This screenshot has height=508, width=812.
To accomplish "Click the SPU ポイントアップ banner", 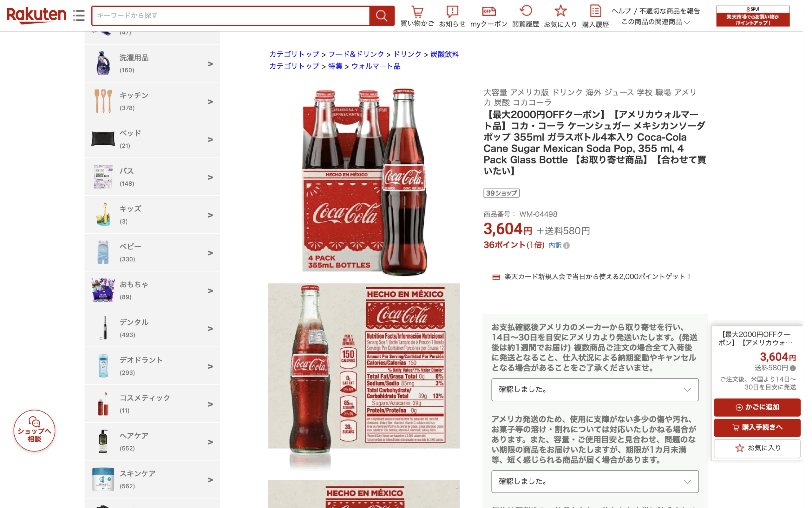I will pos(753,16).
